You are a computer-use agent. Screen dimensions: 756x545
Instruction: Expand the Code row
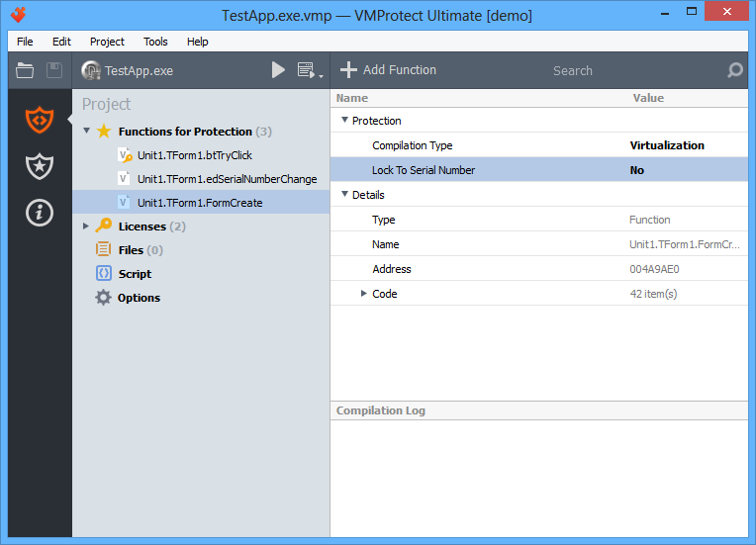pyautogui.click(x=364, y=293)
